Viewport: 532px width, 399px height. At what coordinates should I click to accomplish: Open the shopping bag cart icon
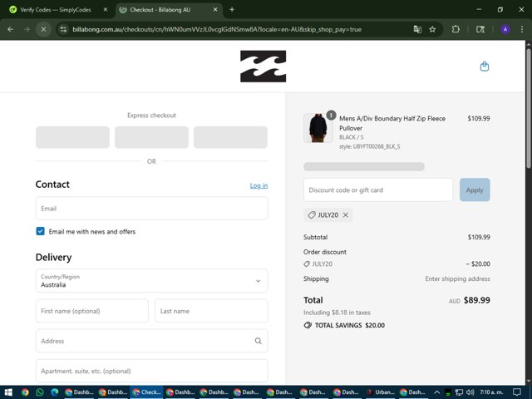(x=485, y=66)
